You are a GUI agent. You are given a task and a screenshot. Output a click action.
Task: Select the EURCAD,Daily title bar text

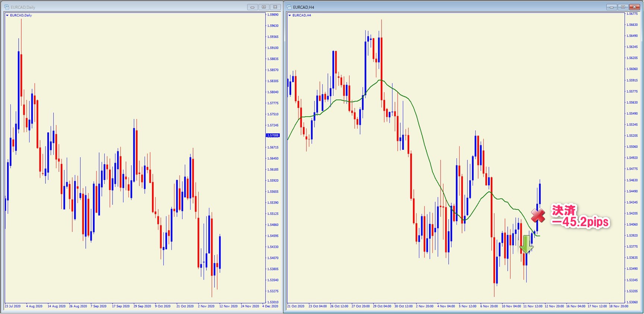click(x=23, y=7)
